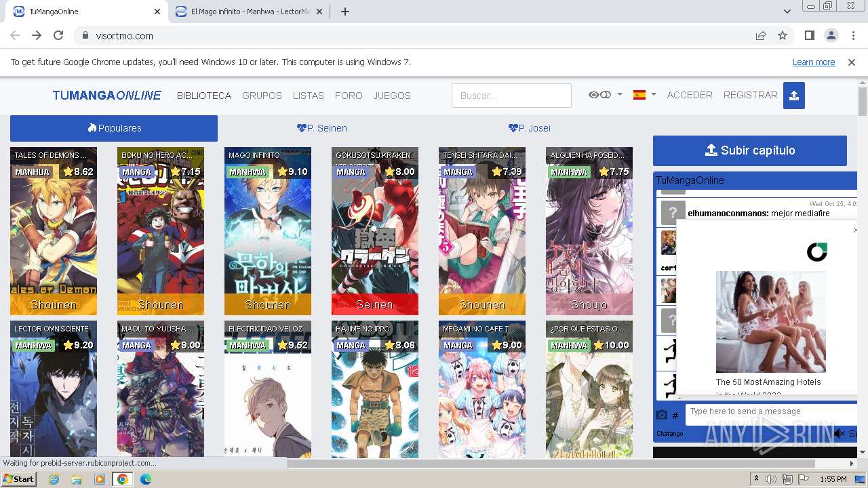Open Hajime no Ippo manga cover

[375, 390]
